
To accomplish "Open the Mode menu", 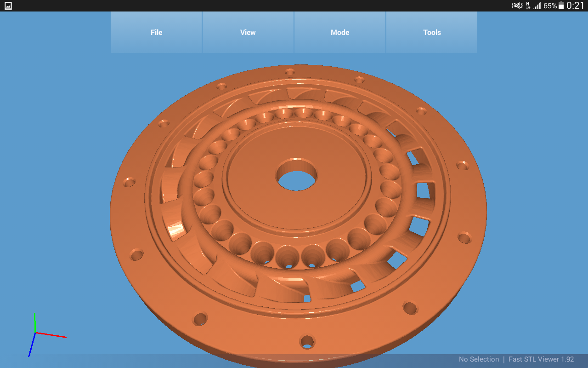I will point(340,32).
